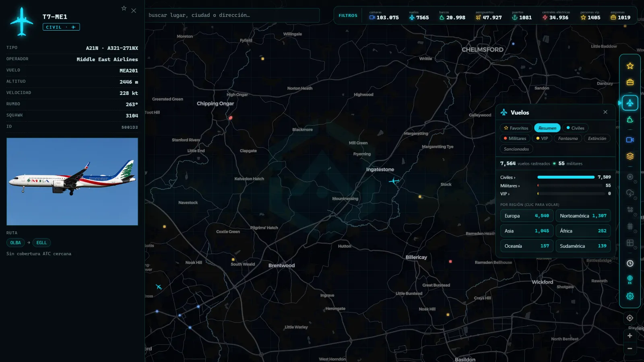644x362 pixels.
Task: Select the Militares filter tab
Action: tap(515, 138)
